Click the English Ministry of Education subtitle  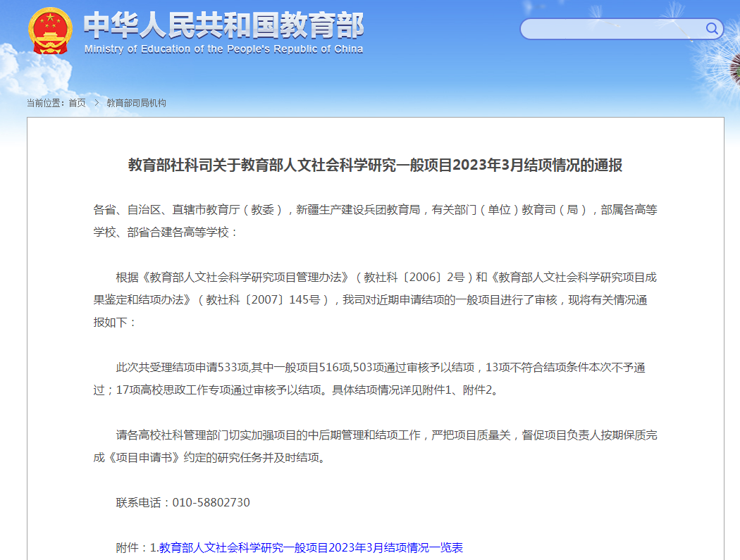coord(223,49)
